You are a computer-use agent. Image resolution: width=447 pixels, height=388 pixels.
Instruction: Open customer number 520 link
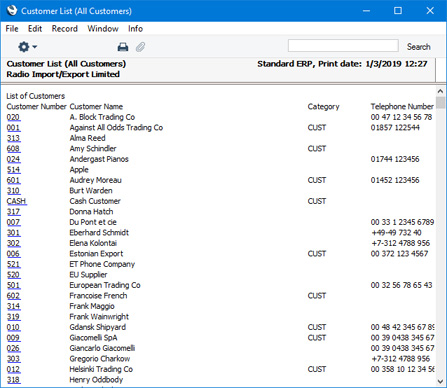click(13, 275)
